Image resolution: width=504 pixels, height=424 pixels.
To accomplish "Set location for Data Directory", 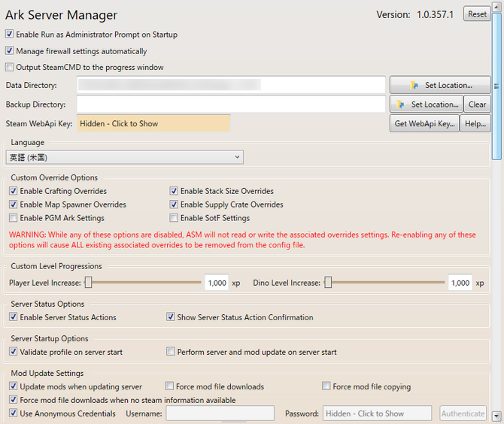I will [440, 85].
